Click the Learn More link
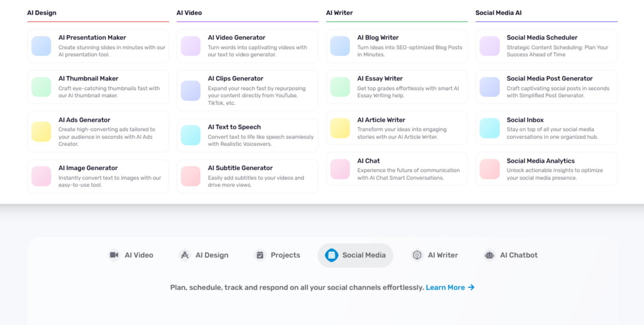Image resolution: width=644 pixels, height=325 pixels. (450, 288)
